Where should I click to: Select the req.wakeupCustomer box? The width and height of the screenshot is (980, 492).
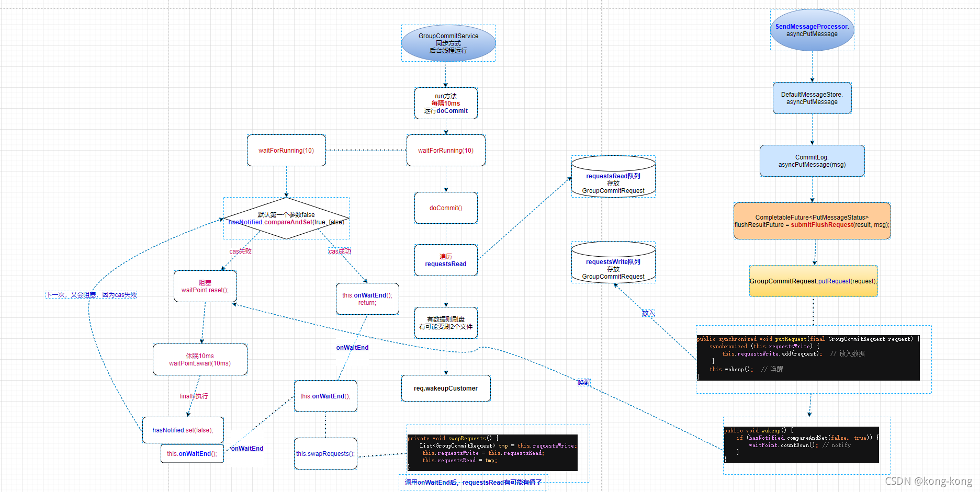(446, 388)
